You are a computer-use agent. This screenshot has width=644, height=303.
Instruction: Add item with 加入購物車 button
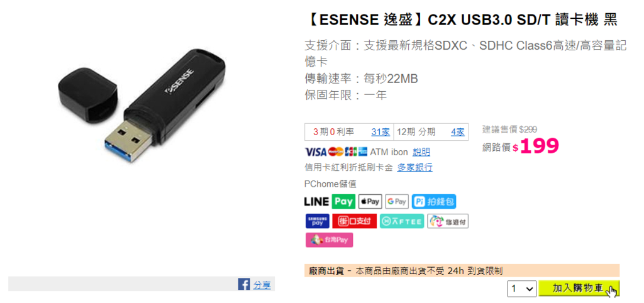pyautogui.click(x=579, y=288)
